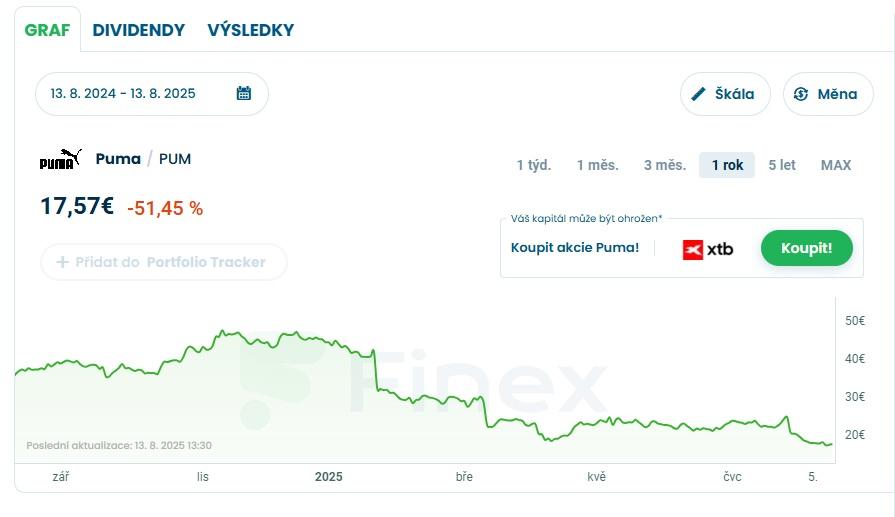Switch to the DIVIDENDY tab

139,30
